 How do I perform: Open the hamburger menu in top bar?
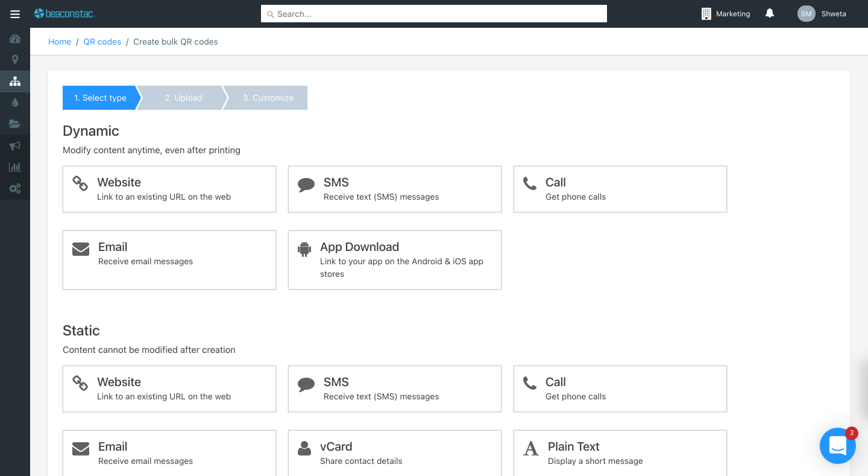(x=15, y=14)
